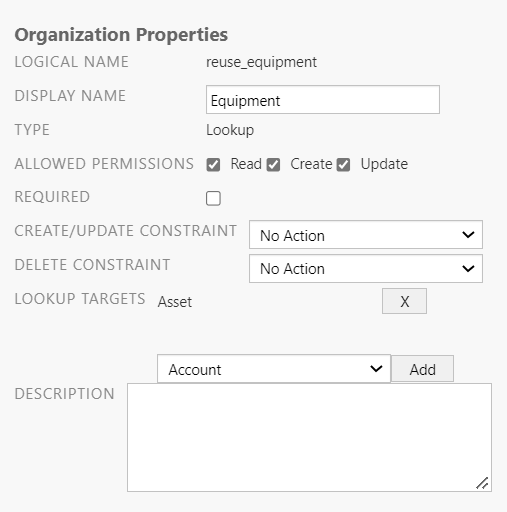Click the Update permission label text
The height and width of the screenshot is (512, 507).
[384, 164]
